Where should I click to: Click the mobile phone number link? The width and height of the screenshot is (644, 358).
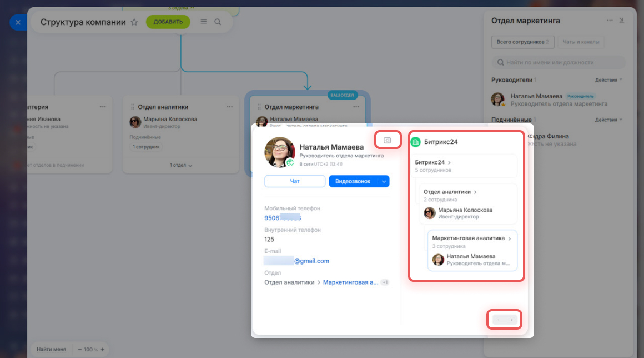coord(283,218)
